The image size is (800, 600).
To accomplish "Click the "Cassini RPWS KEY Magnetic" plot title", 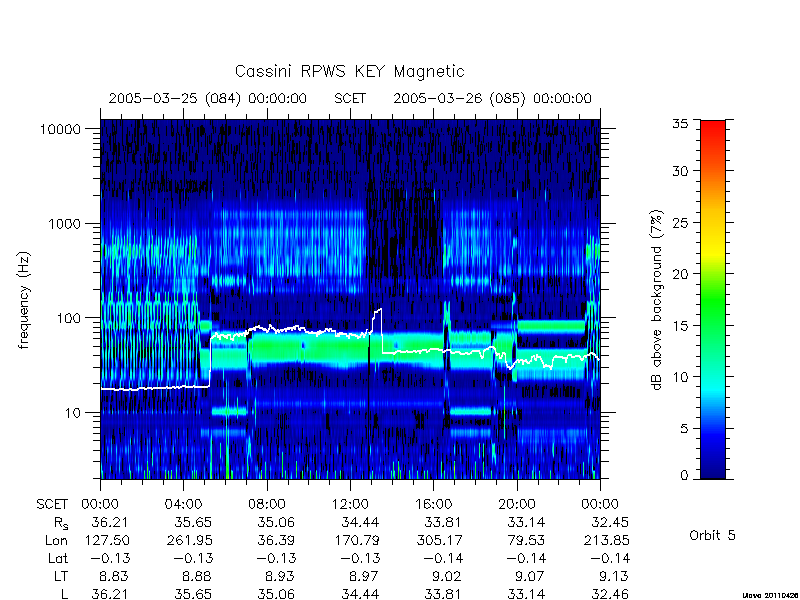I will coord(349,72).
